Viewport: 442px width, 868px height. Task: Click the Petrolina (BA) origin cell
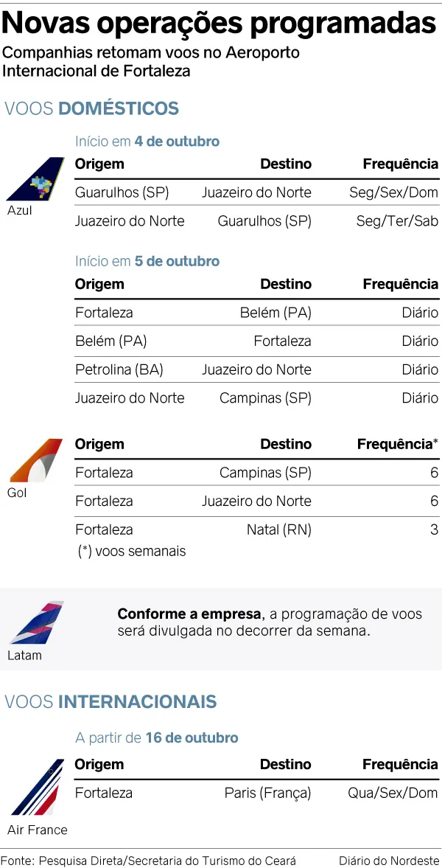pos(119,369)
